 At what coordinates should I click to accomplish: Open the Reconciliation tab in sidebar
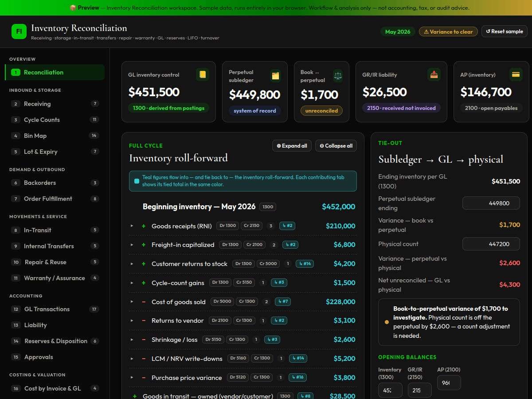coord(55,72)
